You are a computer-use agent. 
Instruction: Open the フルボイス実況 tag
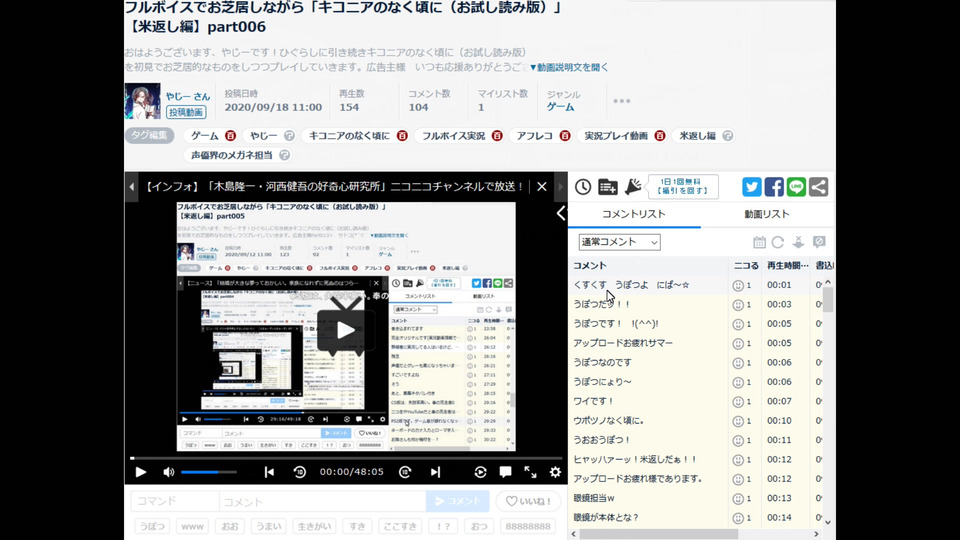pos(454,136)
